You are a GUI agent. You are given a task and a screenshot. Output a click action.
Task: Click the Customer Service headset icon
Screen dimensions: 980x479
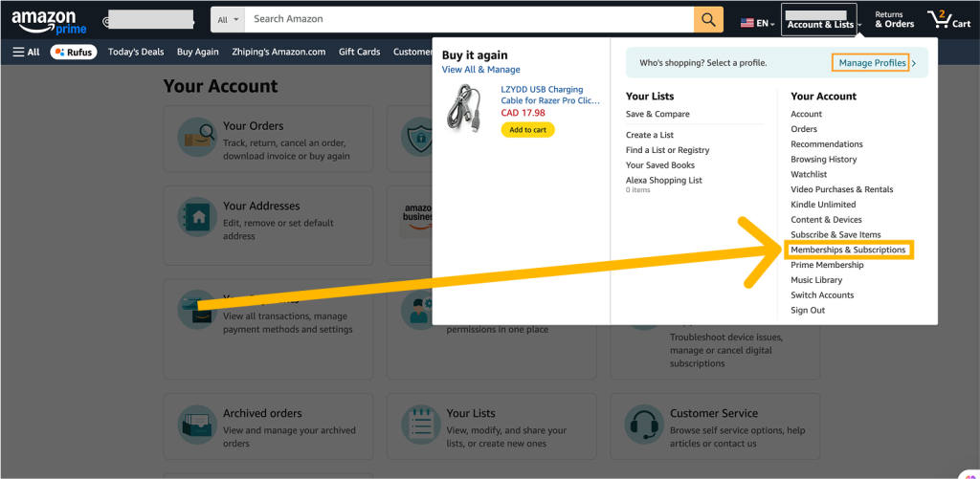(644, 425)
